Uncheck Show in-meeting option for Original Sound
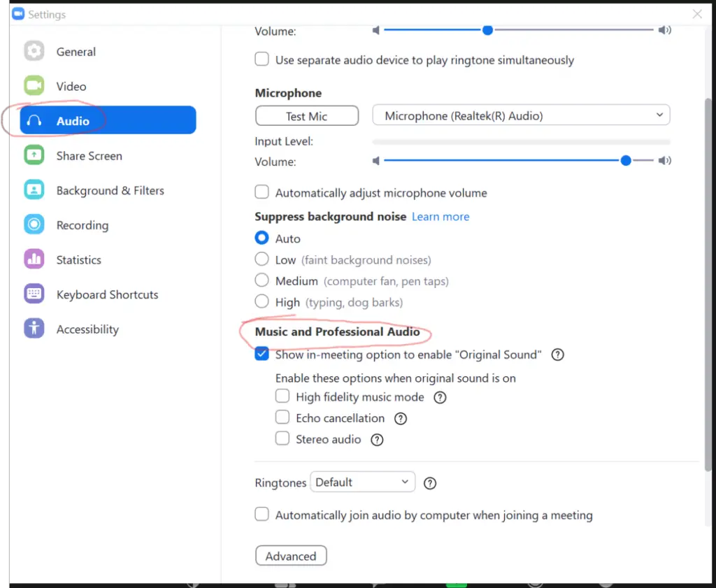This screenshot has height=588, width=716. (262, 354)
